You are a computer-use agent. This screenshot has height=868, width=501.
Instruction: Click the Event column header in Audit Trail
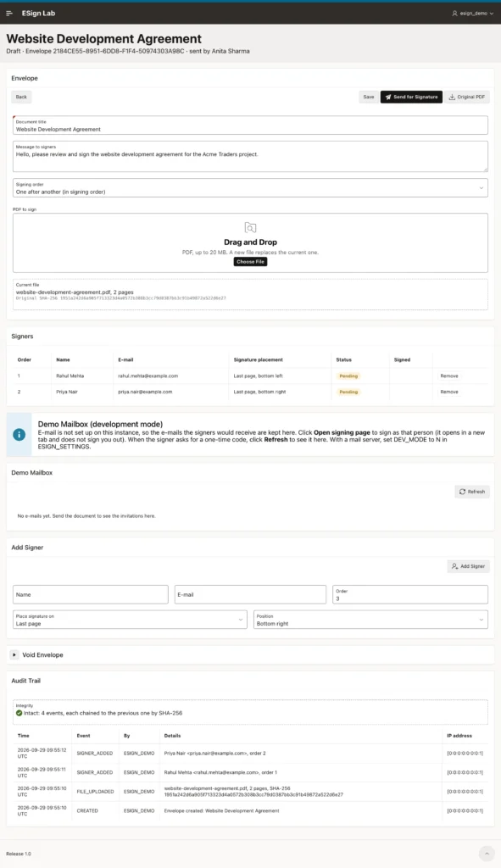coord(84,736)
